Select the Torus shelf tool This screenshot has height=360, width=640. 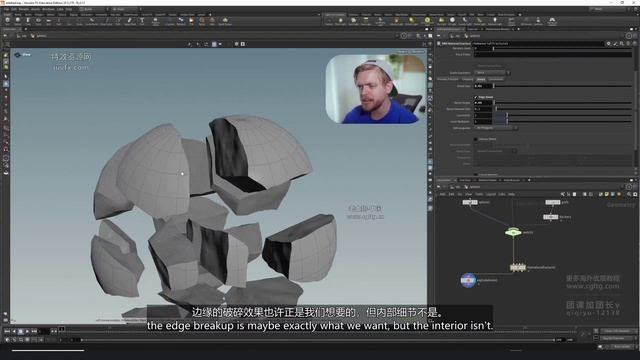[38, 20]
